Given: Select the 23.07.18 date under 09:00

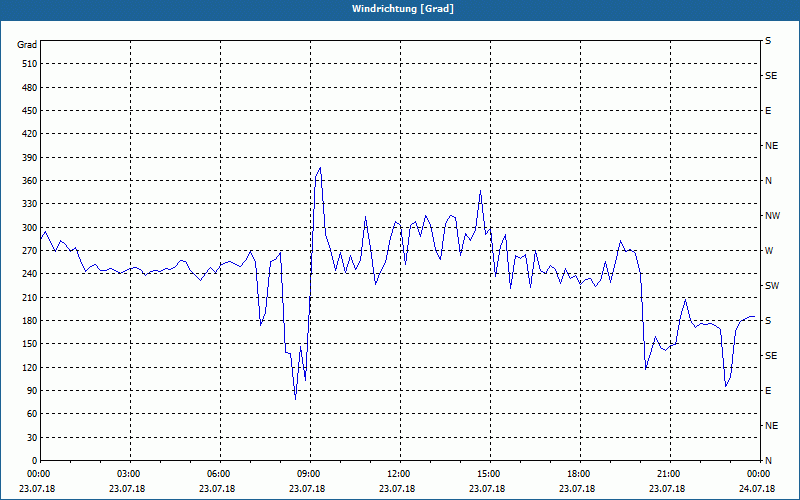Looking at the screenshot, I should point(307,489).
